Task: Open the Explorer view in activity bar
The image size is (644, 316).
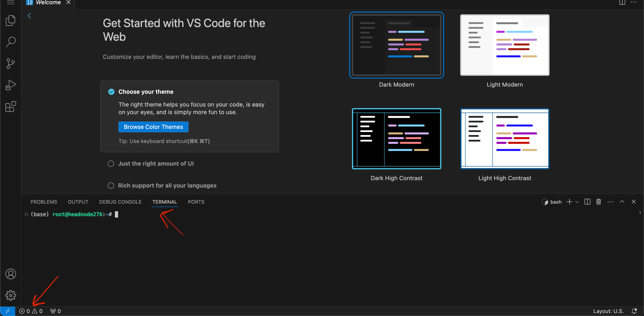Action: click(11, 21)
